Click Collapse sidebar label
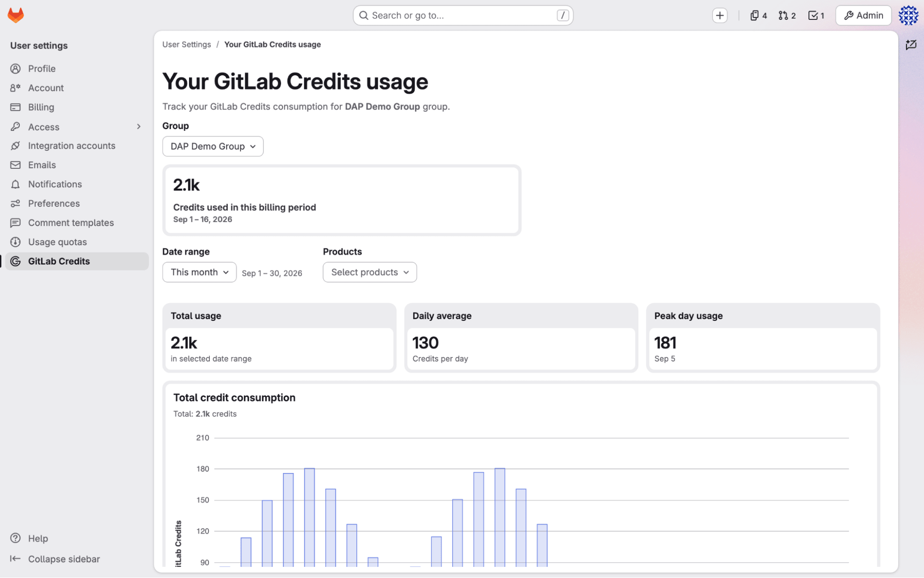924x578 pixels. point(64,559)
